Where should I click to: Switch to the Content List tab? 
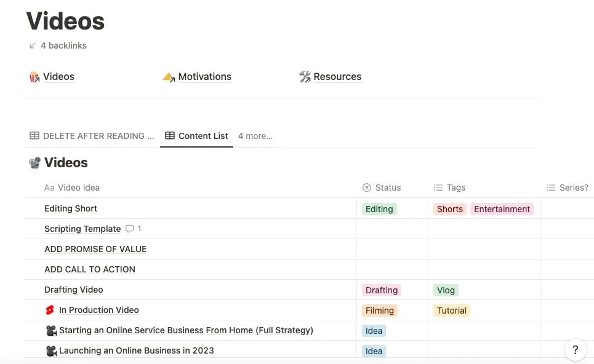pos(203,135)
